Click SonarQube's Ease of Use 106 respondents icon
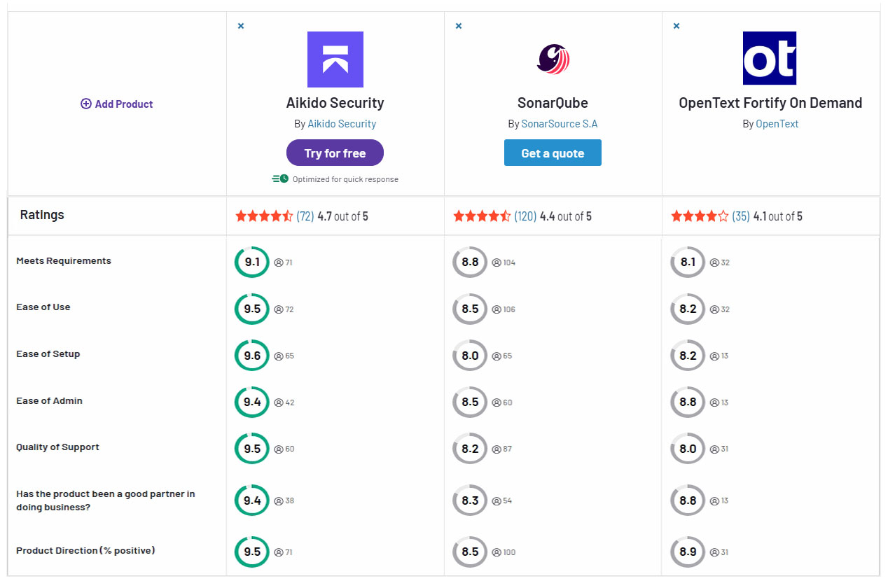 pos(497,309)
